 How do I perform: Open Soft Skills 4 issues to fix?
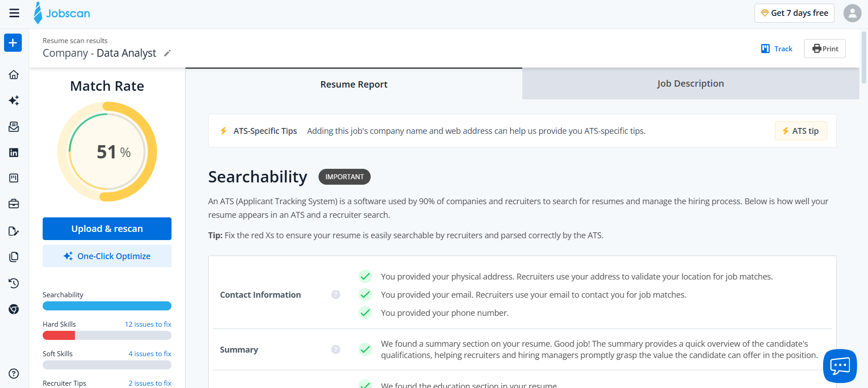150,354
